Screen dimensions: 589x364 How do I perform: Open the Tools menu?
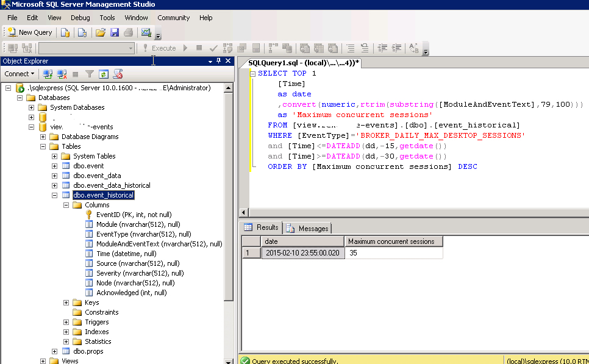(x=107, y=18)
